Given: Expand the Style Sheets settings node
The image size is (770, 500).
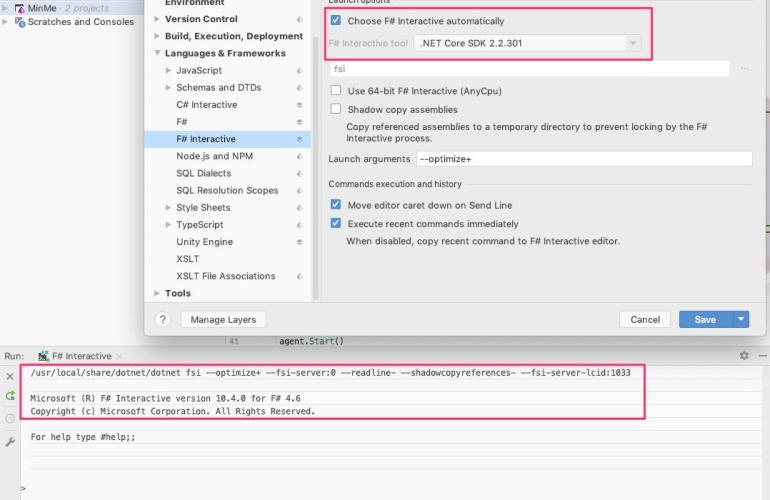Looking at the screenshot, I should point(168,208).
